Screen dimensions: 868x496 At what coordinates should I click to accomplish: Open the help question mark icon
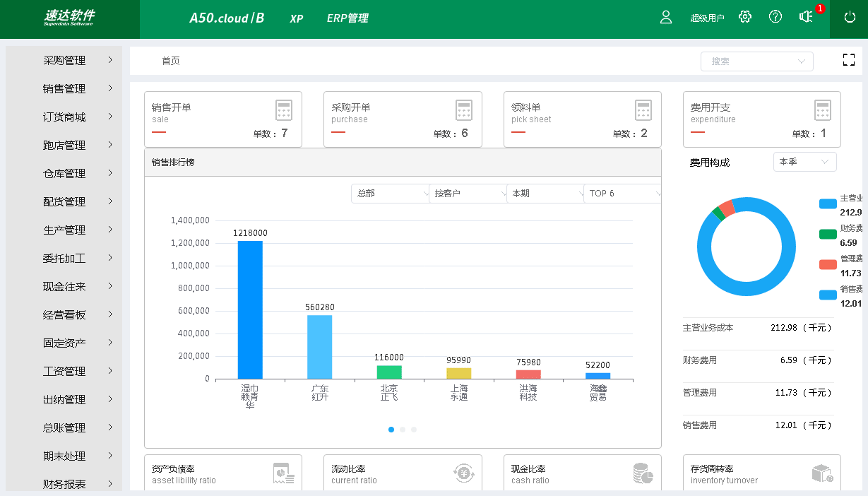775,16
